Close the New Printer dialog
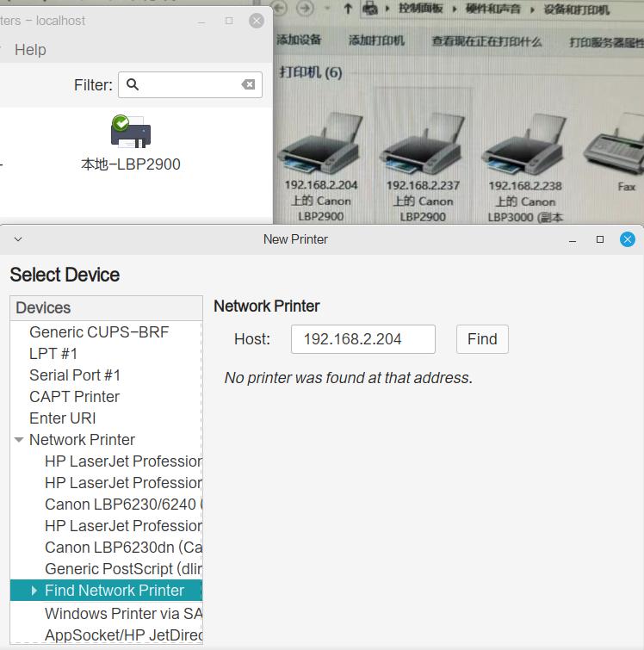This screenshot has width=644, height=650. click(x=628, y=239)
